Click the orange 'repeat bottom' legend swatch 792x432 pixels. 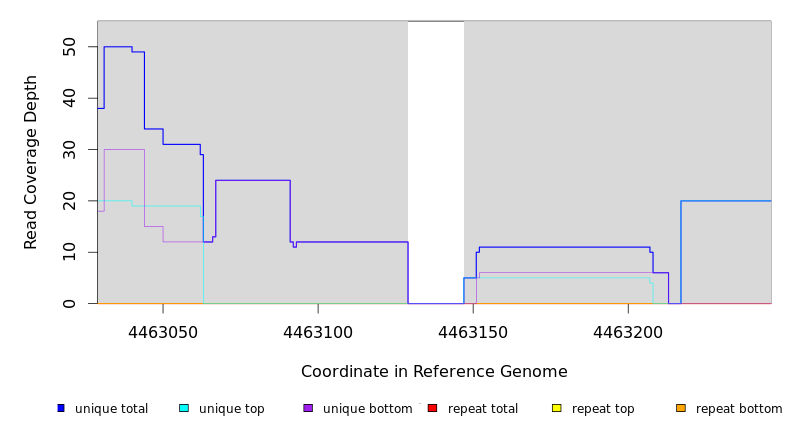click(681, 408)
